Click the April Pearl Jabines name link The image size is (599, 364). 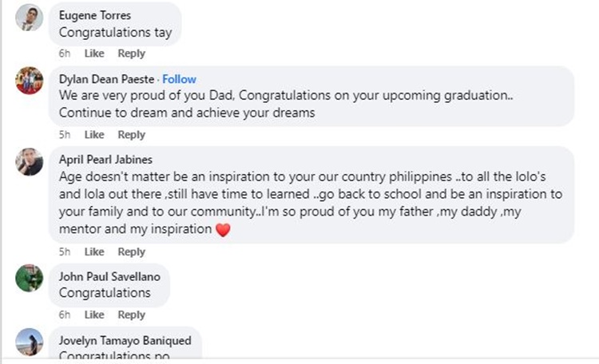[105, 159]
